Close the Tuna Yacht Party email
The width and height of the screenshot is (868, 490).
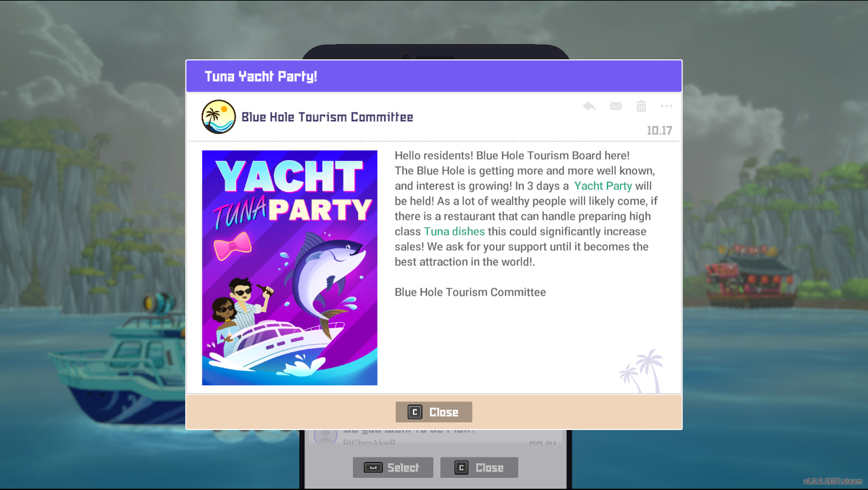point(434,412)
